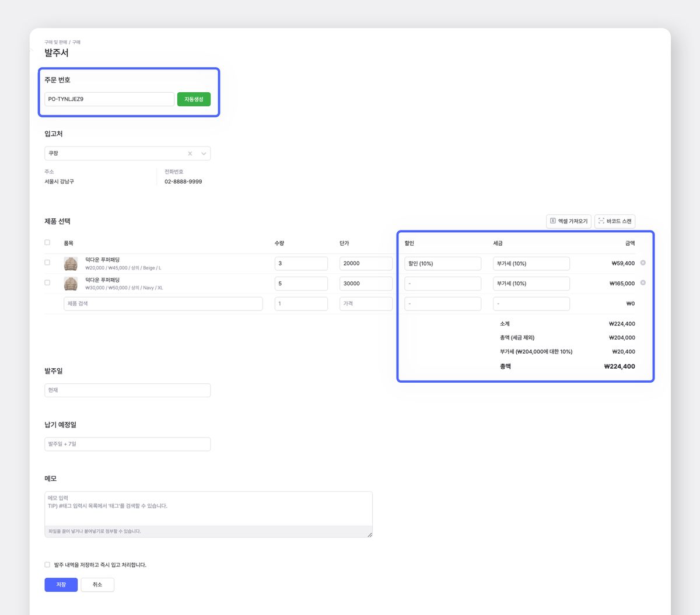Click the 바코드 스캔 button
700x615 pixels.
(x=615, y=221)
